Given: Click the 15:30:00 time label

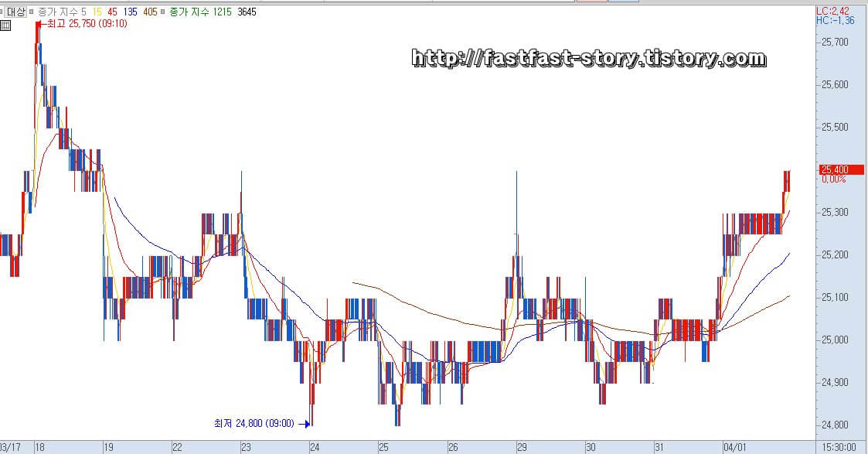Looking at the screenshot, I should pyautogui.click(x=840, y=447).
